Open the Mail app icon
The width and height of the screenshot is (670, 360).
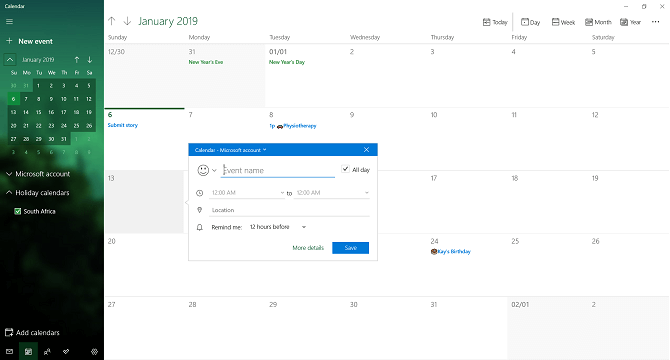point(9,351)
